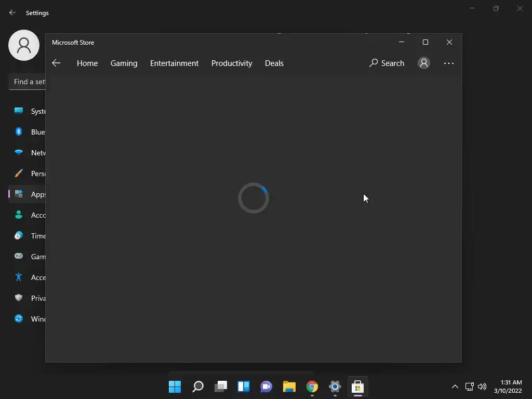532x399 pixels.
Task: Switch to Settings app on taskbar
Action: coord(335,387)
